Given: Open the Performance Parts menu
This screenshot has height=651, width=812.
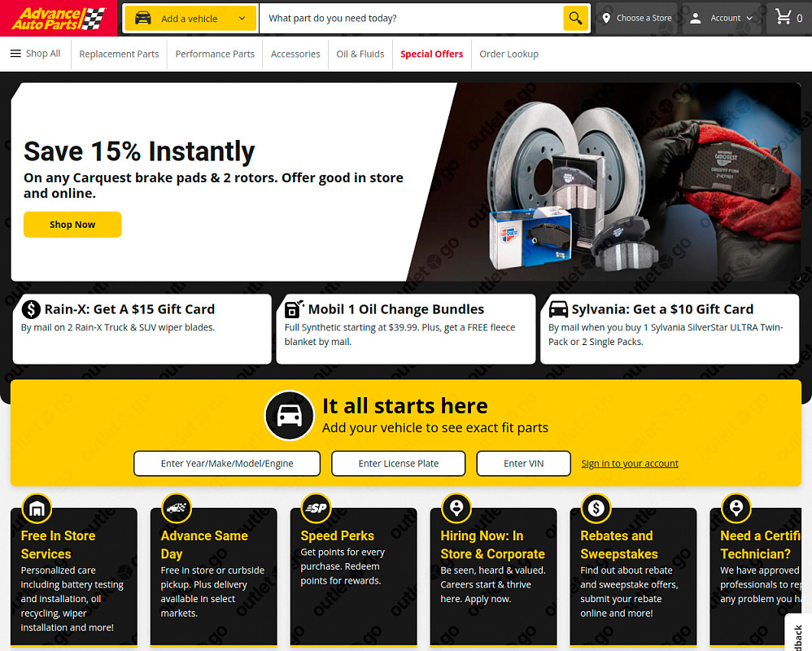Looking at the screenshot, I should [215, 54].
